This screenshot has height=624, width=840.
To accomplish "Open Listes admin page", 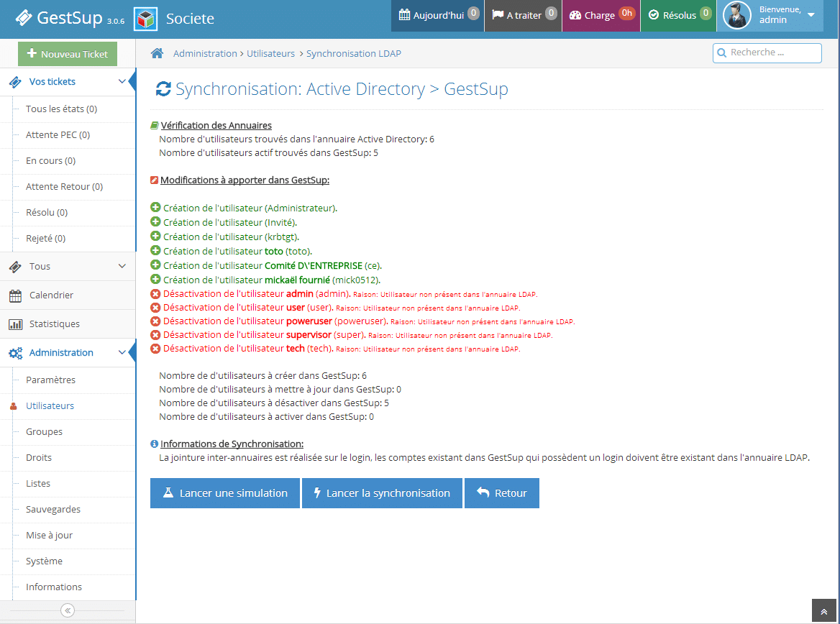I will 38,484.
